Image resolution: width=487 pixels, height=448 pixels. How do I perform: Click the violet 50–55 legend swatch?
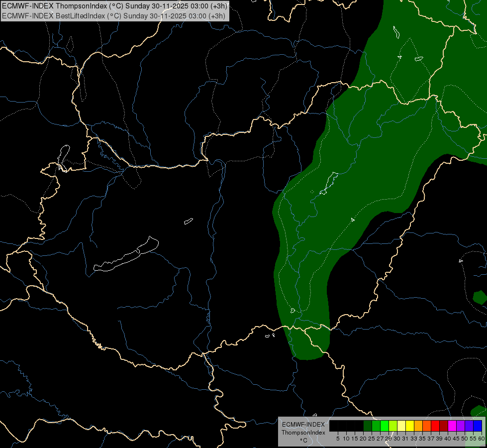point(469,426)
